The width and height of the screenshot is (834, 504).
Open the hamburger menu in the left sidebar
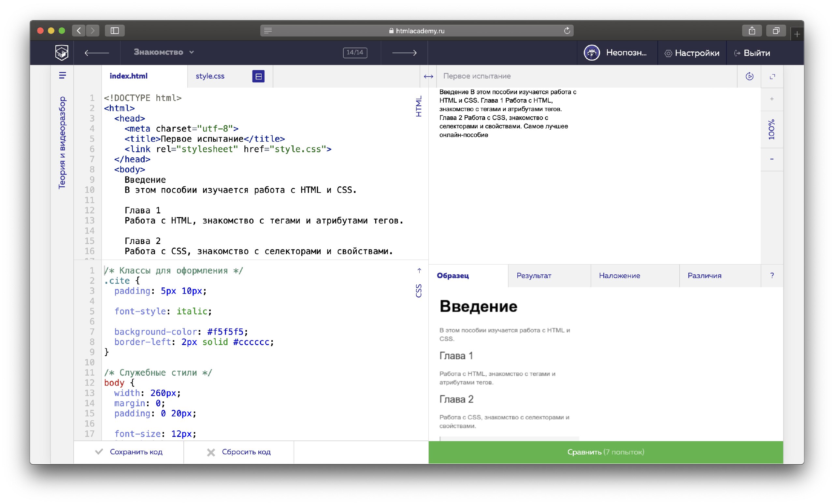tap(62, 76)
